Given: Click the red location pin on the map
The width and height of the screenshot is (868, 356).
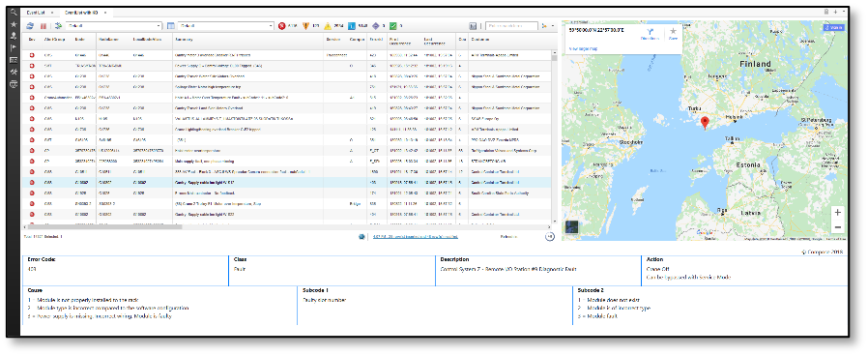Looking at the screenshot, I should coord(705,123).
